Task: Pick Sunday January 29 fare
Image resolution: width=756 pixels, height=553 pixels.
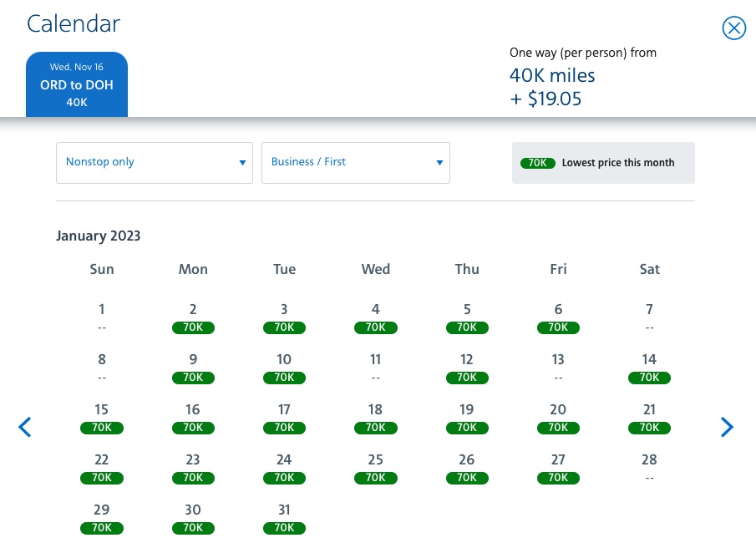Action: (102, 519)
